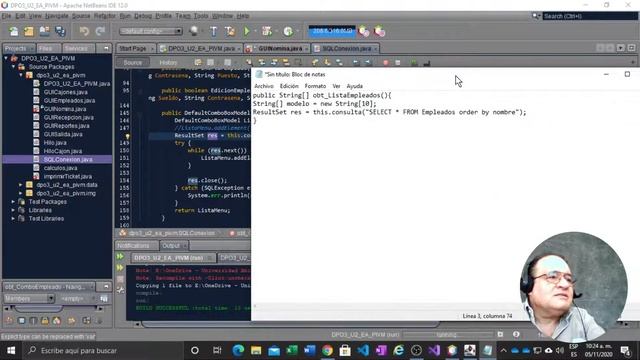Click the Windows taskbar search box
640x360 pixels.
pyautogui.click(x=104, y=351)
